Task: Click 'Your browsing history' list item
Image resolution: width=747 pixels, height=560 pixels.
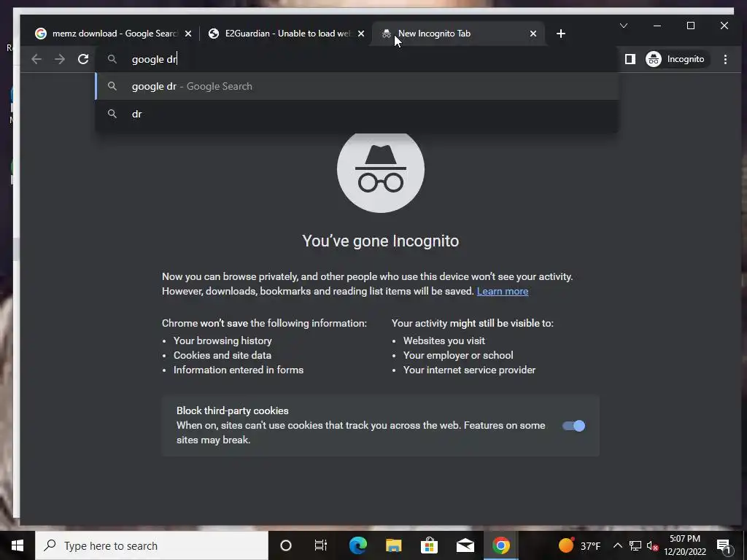Action: [x=222, y=341]
